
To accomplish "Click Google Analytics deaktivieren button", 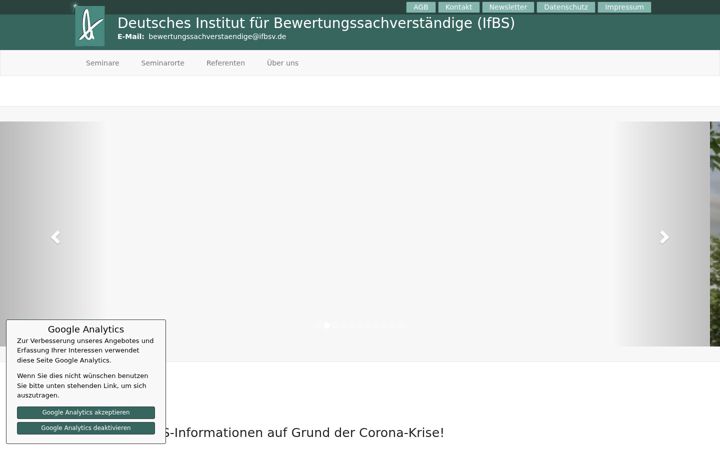I will coord(86,428).
